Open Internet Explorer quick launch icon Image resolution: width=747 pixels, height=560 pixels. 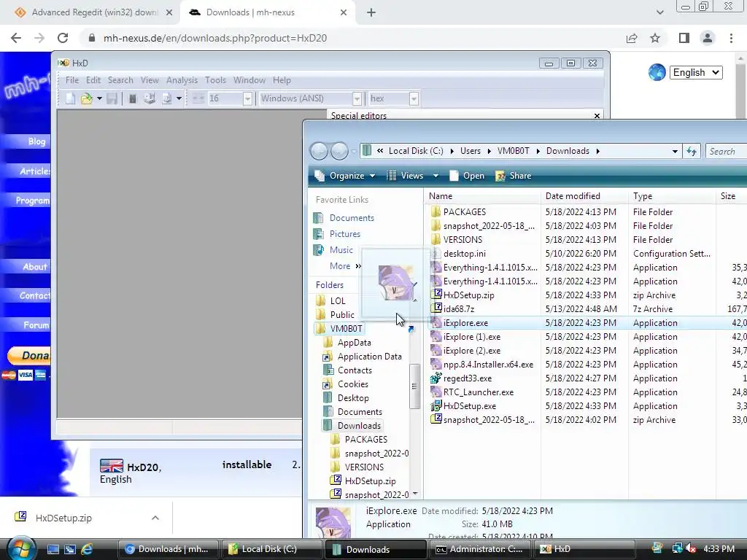click(87, 549)
